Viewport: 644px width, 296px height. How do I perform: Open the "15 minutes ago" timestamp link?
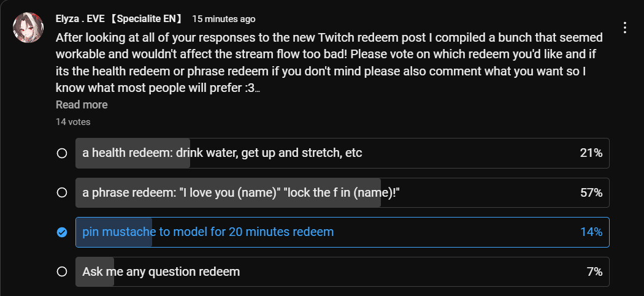pyautogui.click(x=223, y=20)
